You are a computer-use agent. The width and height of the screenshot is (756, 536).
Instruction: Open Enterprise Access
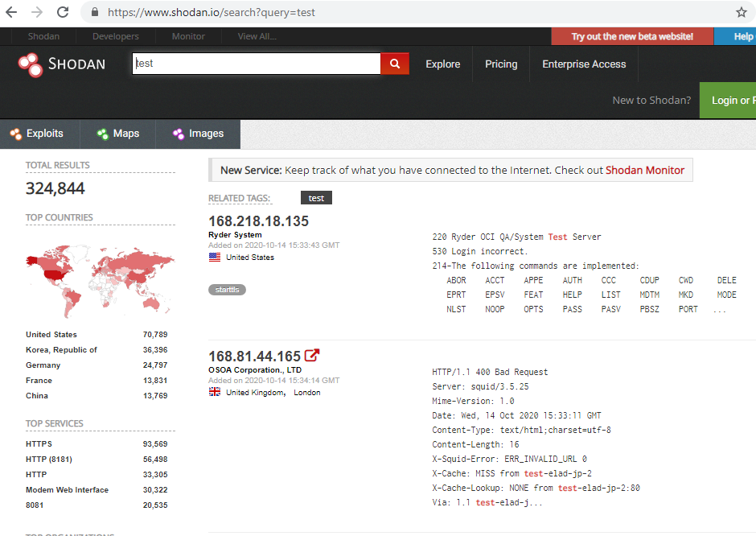584,64
